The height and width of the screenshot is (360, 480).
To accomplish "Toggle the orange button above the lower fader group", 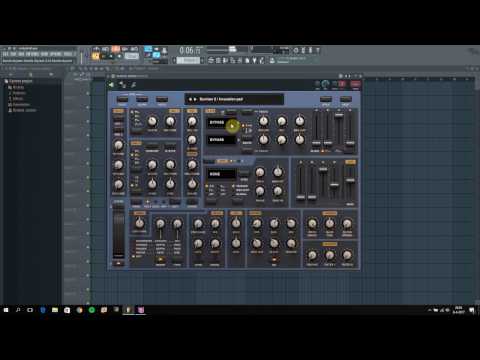I will 350,162.
